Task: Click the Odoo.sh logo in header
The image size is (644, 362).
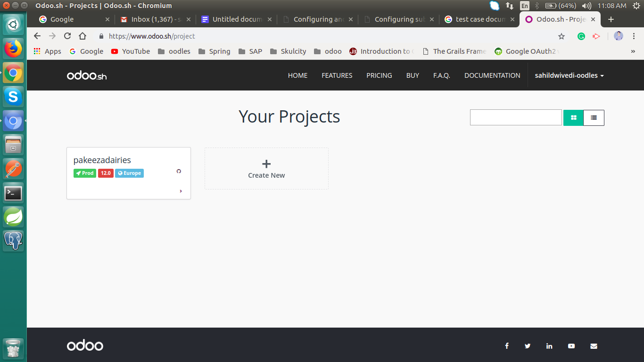Action: [87, 75]
